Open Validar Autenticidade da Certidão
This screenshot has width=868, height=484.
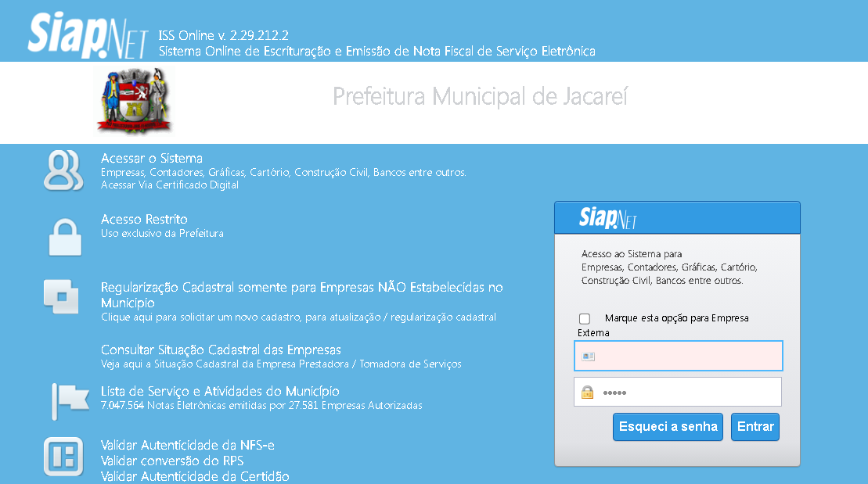tap(195, 476)
